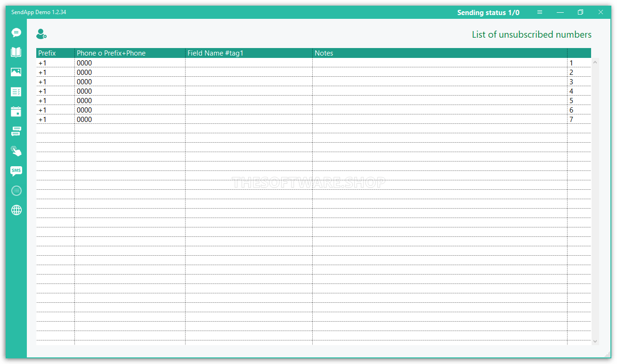
Task: Click the Prefix column header
Action: tap(56, 53)
